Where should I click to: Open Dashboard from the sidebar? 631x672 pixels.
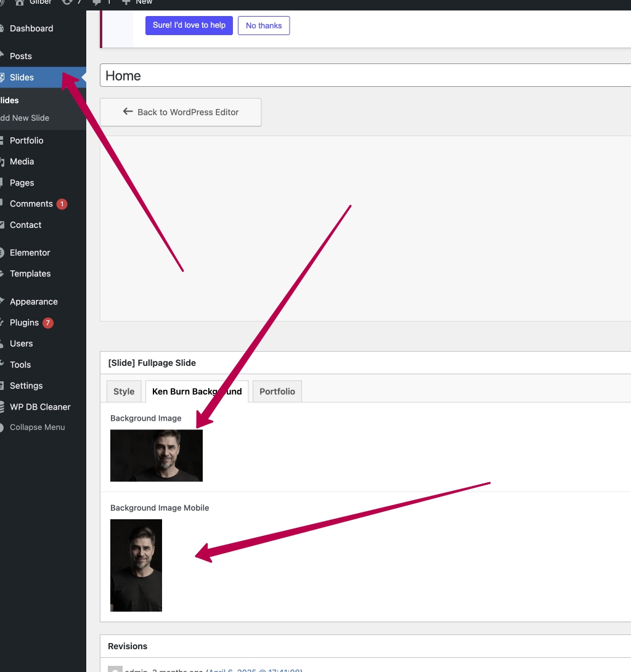[x=31, y=28]
